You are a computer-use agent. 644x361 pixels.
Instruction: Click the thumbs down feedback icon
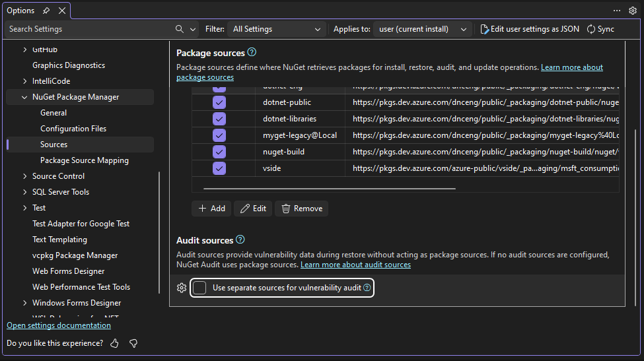coord(133,343)
